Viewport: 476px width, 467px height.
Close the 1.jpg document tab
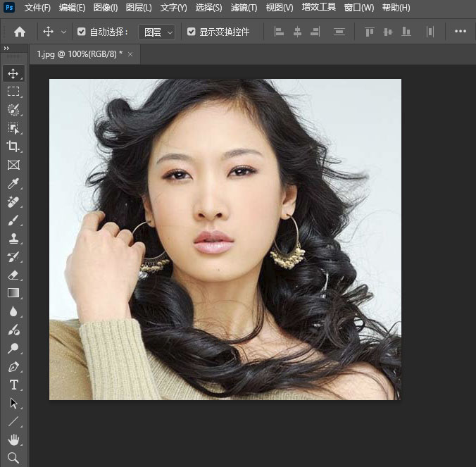point(130,54)
